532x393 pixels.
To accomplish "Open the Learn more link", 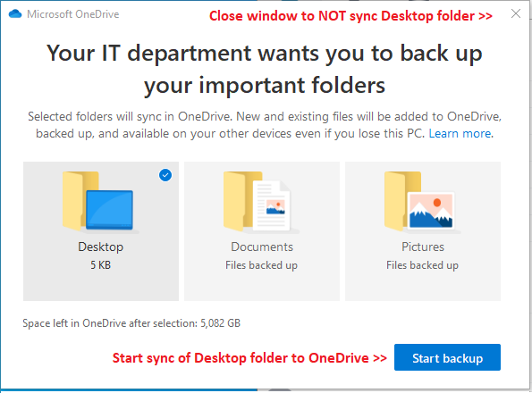I will (x=460, y=133).
